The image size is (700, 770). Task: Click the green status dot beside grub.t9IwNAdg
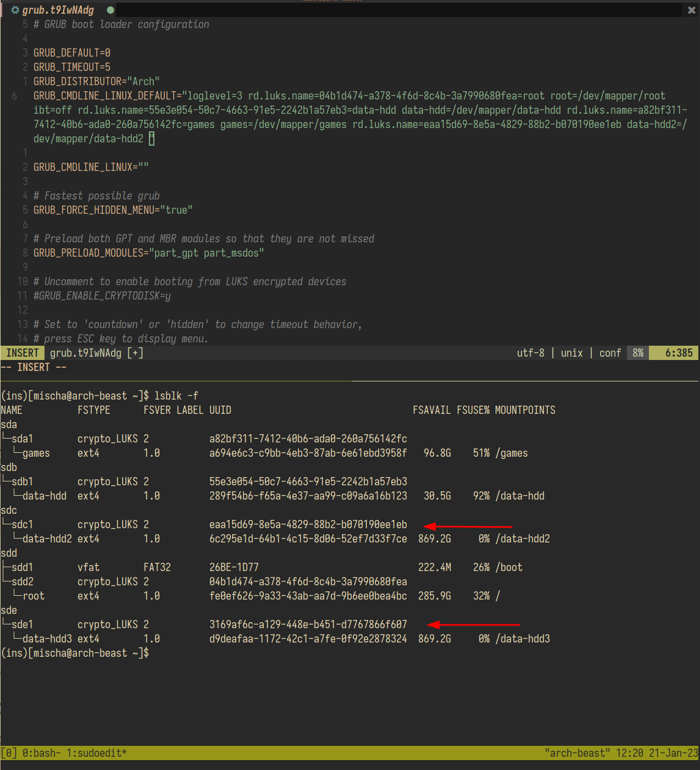point(110,9)
